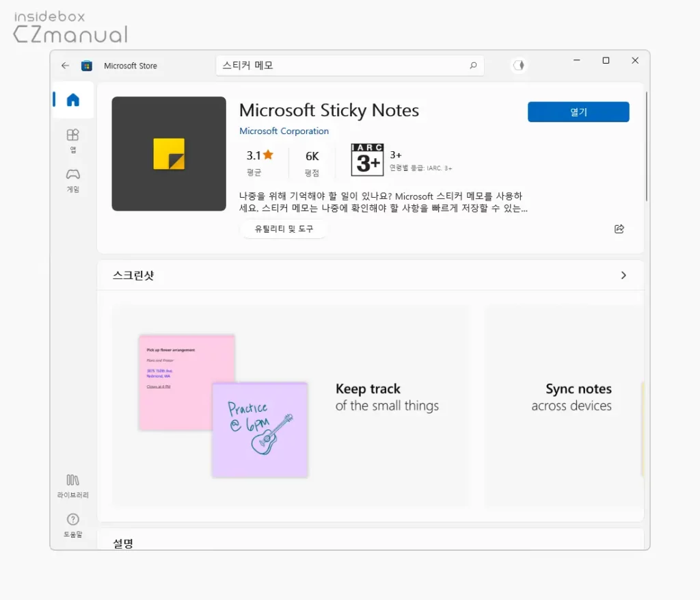This screenshot has width=700, height=600.
Task: Open the 게임 (Games) section icon
Action: [x=72, y=179]
